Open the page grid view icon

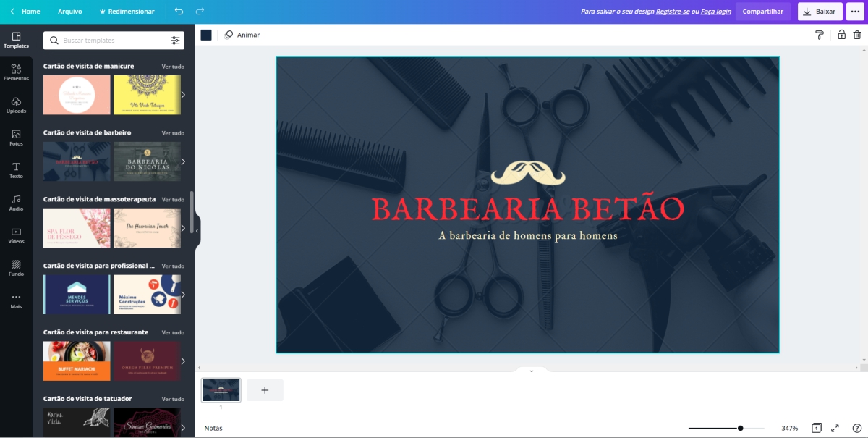pyautogui.click(x=816, y=428)
